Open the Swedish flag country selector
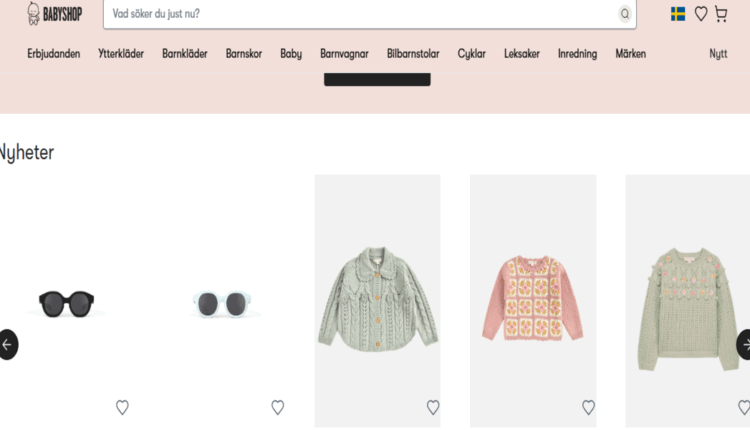 (x=678, y=14)
